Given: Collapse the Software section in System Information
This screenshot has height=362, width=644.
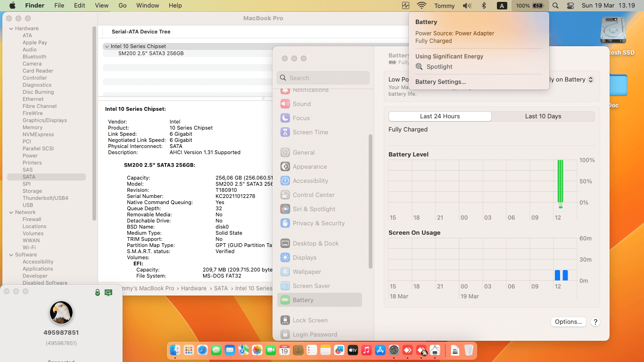Looking at the screenshot, I should pyautogui.click(x=11, y=255).
